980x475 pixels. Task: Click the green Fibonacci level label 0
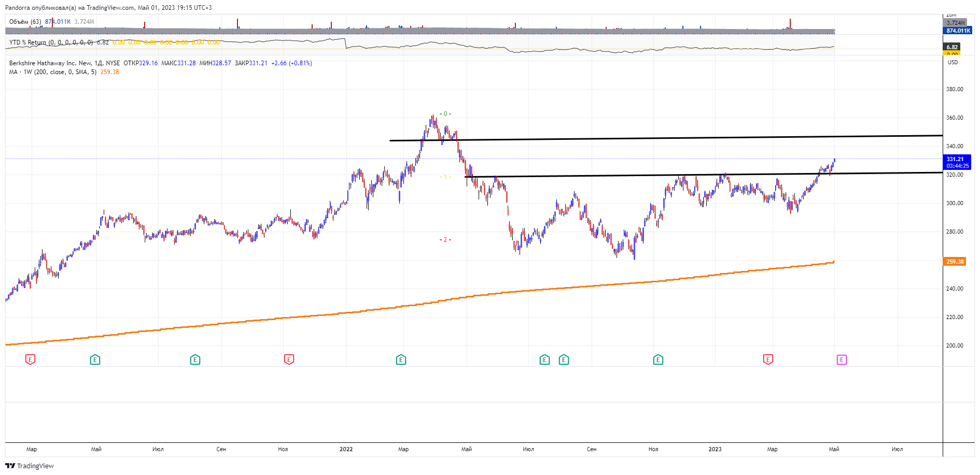[445, 114]
